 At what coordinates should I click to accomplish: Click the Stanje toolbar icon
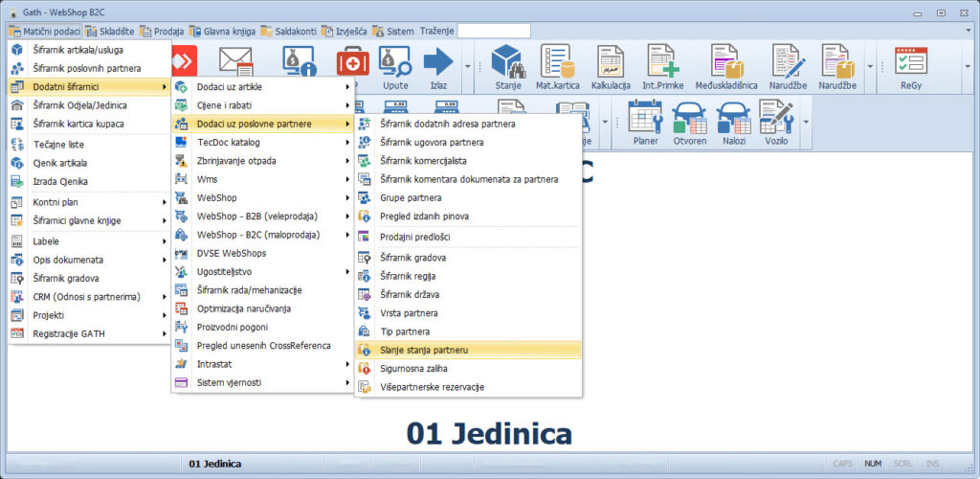click(x=508, y=67)
